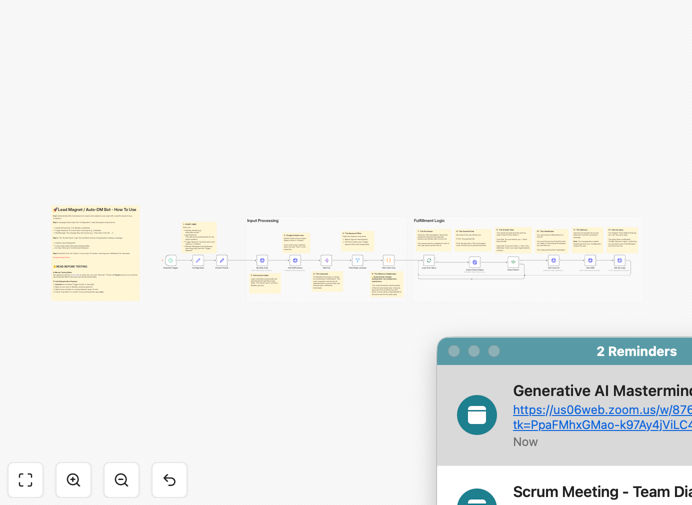Select the first pencil edit node after trigger
The image size is (692, 505).
pyautogui.click(x=198, y=260)
